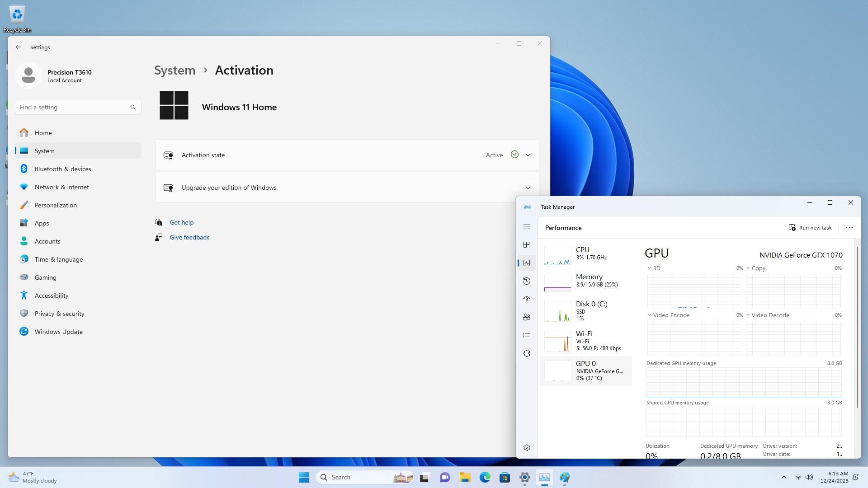Open Task View on taskbar
Screen dimensions: 868x488
(425, 477)
